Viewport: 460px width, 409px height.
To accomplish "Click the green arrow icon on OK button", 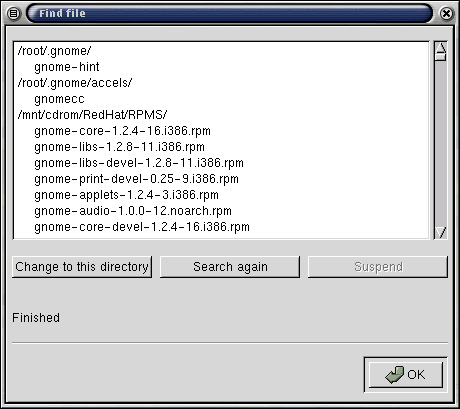I will pyautogui.click(x=395, y=375).
